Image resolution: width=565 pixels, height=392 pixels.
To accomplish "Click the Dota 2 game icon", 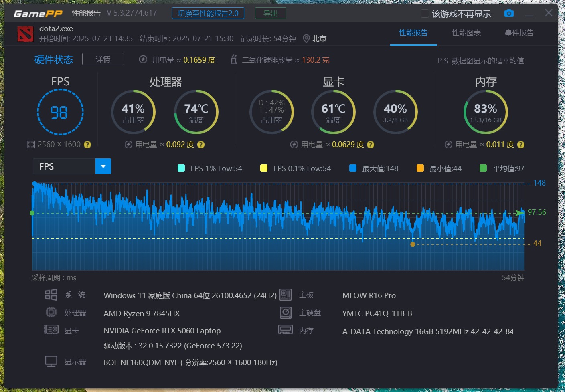I will pyautogui.click(x=25, y=34).
